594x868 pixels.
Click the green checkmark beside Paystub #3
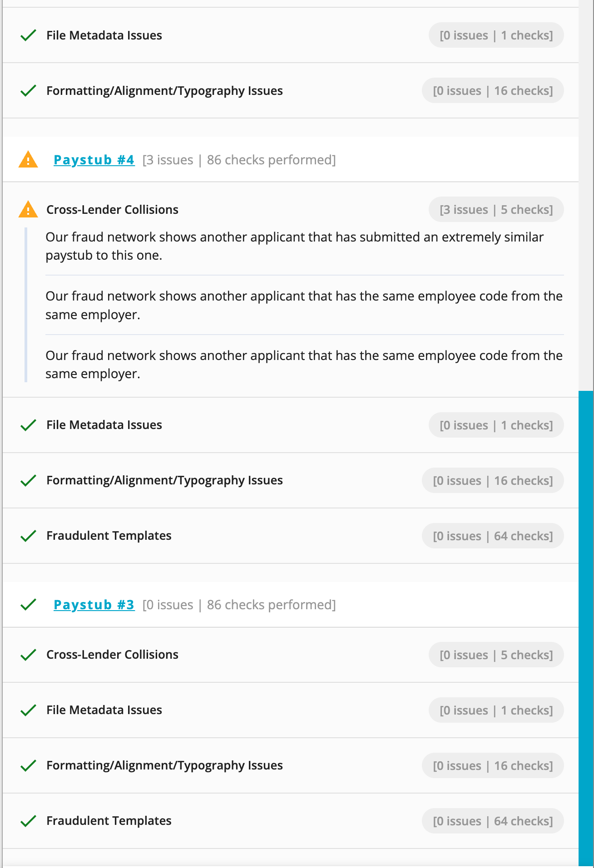tap(28, 604)
